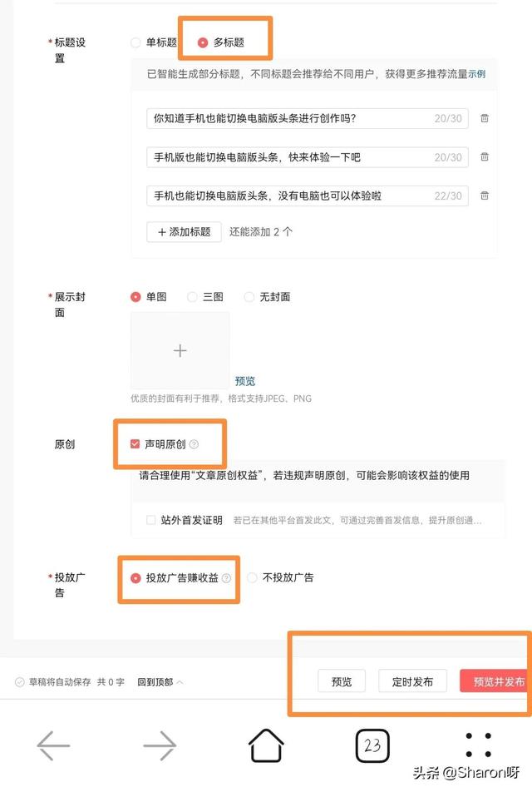This screenshot has height=792, width=532.
Task: Click the 草稿将自动保存 status text
Action: pyautogui.click(x=60, y=682)
